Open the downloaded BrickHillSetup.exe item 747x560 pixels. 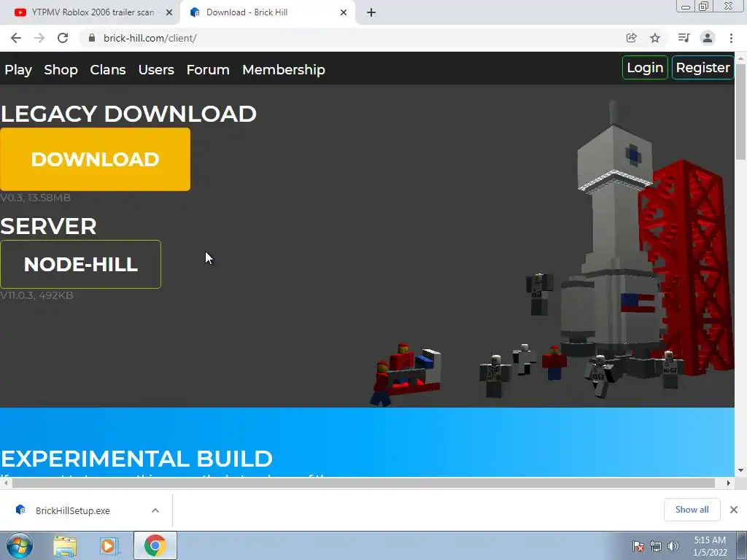[71, 510]
